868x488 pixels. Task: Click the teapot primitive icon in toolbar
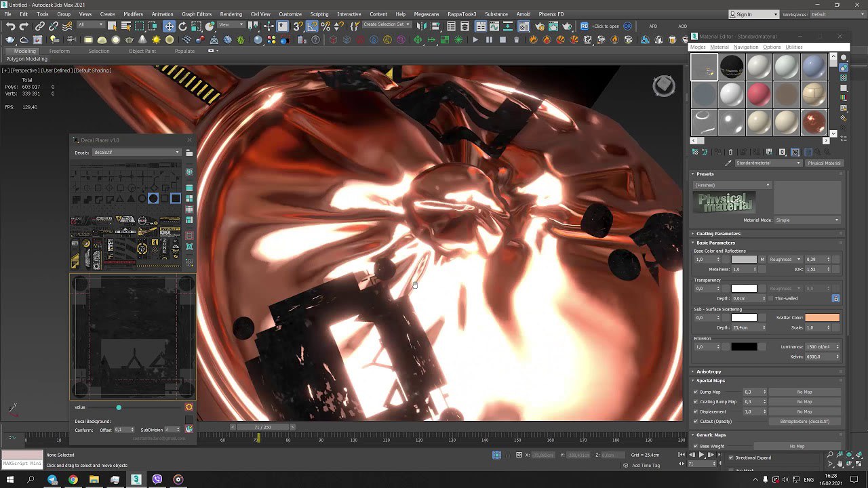[129, 40]
